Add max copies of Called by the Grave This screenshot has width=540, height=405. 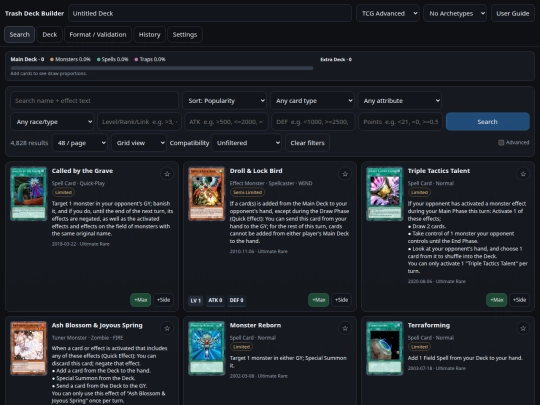pyautogui.click(x=141, y=300)
